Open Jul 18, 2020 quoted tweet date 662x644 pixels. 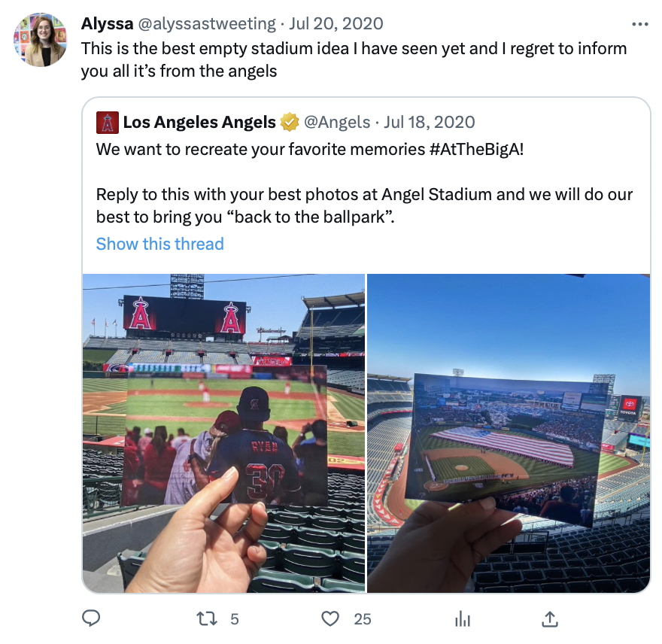[430, 122]
